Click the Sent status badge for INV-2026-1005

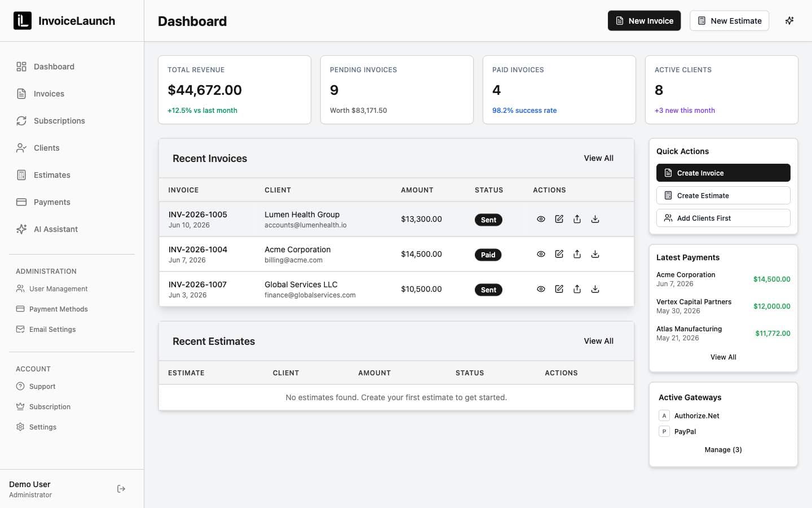click(x=488, y=220)
